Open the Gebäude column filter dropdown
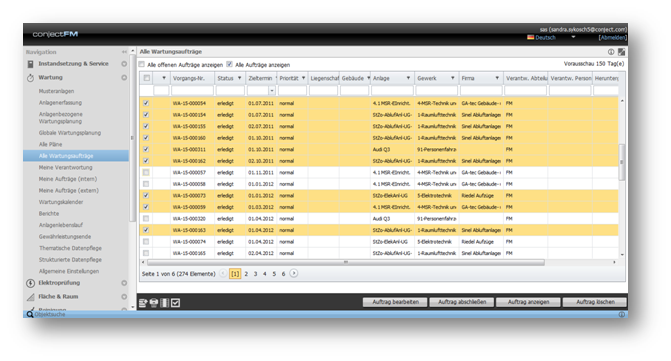 click(x=368, y=78)
